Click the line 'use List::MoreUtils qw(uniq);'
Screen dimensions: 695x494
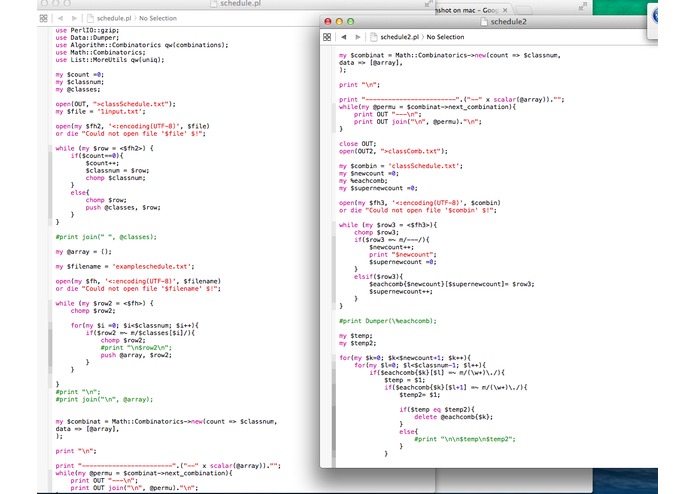(x=110, y=60)
